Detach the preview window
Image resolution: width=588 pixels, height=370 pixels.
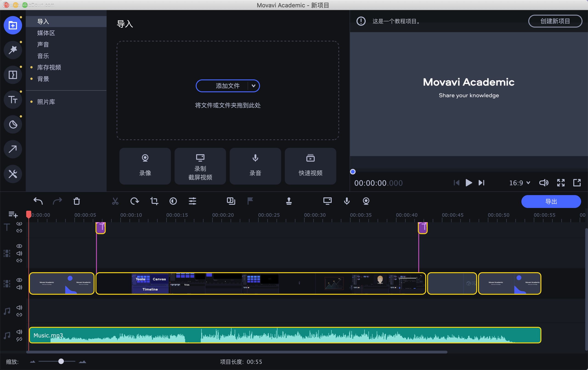pyautogui.click(x=577, y=183)
